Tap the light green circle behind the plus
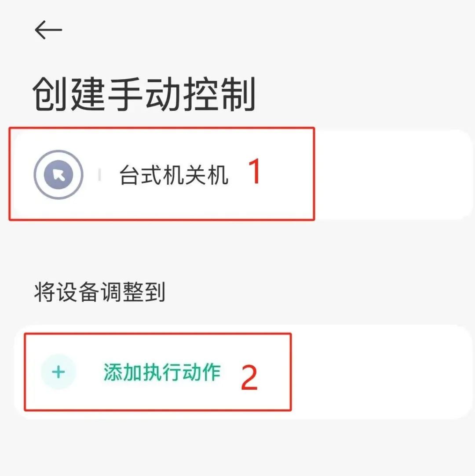The height and width of the screenshot is (476, 475). [58, 372]
